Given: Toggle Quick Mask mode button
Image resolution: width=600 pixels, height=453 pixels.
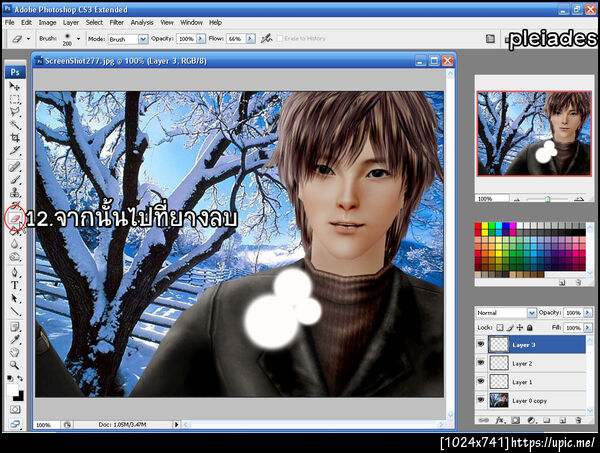Looking at the screenshot, I should [15, 409].
